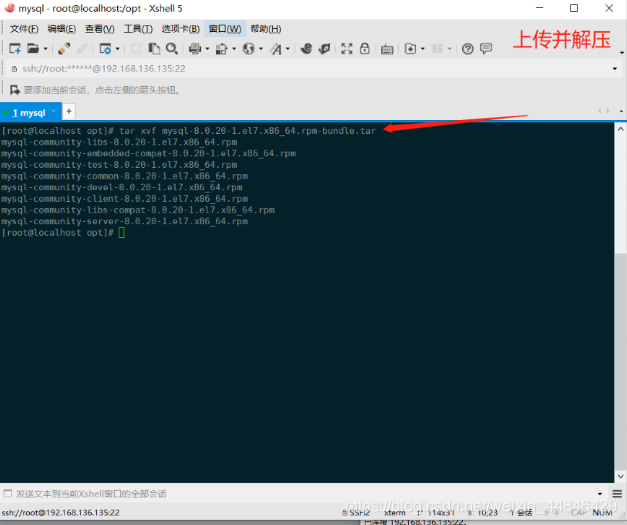The image size is (627, 525).
Task: Click the terminal scrollbar down arrow
Action: [x=621, y=476]
